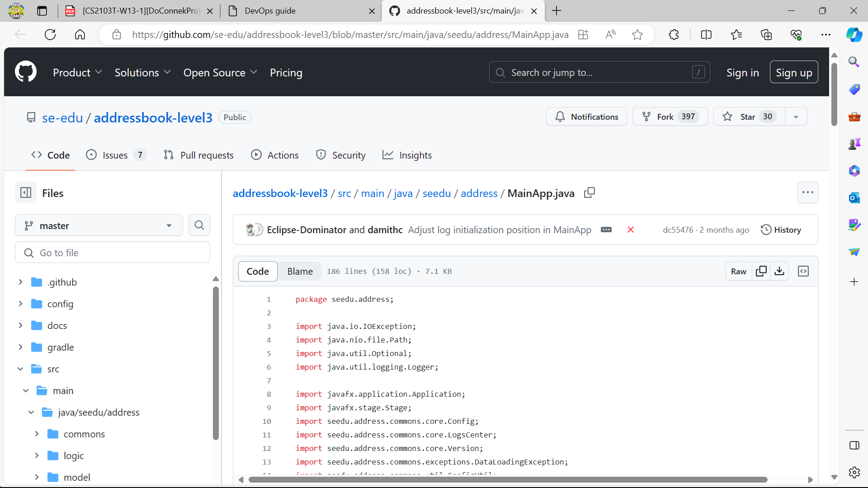Copy the file path with copy icon

[590, 193]
